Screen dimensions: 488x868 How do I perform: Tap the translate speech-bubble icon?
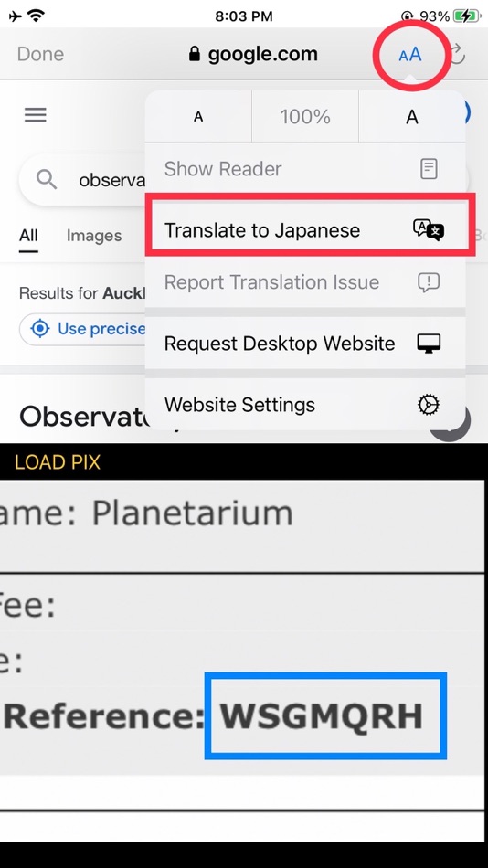click(x=429, y=229)
